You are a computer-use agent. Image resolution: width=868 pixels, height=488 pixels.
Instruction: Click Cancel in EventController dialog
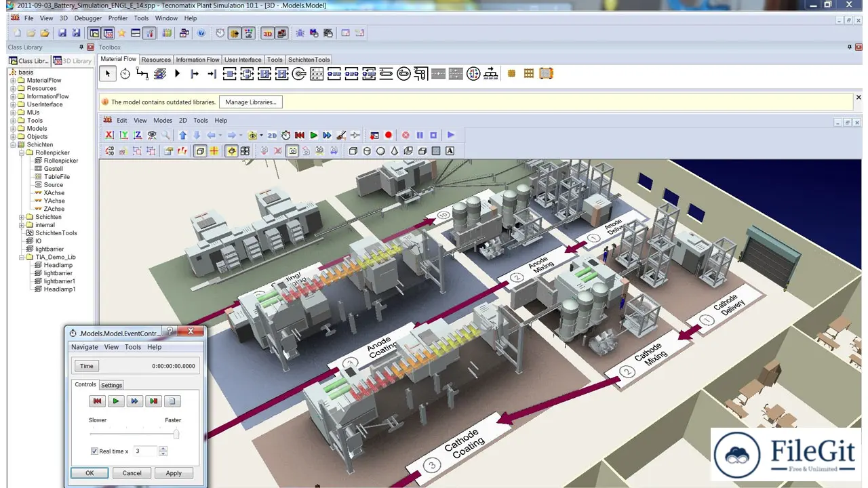click(x=132, y=473)
